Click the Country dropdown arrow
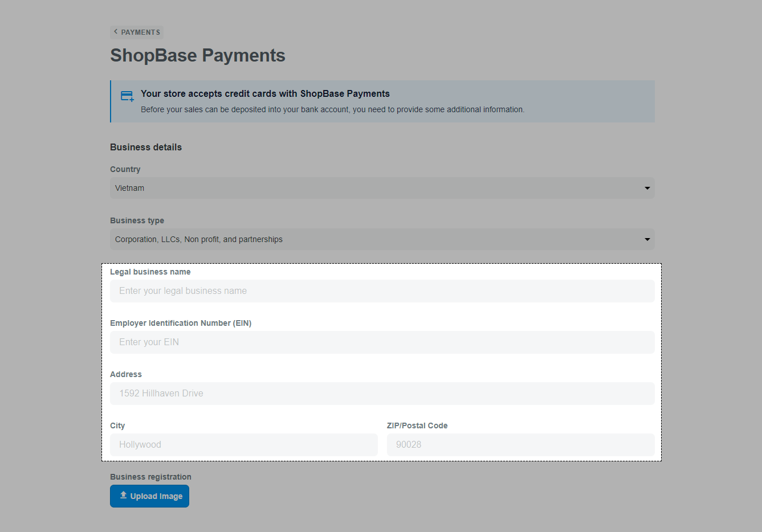Image resolution: width=762 pixels, height=532 pixels. 647,188
